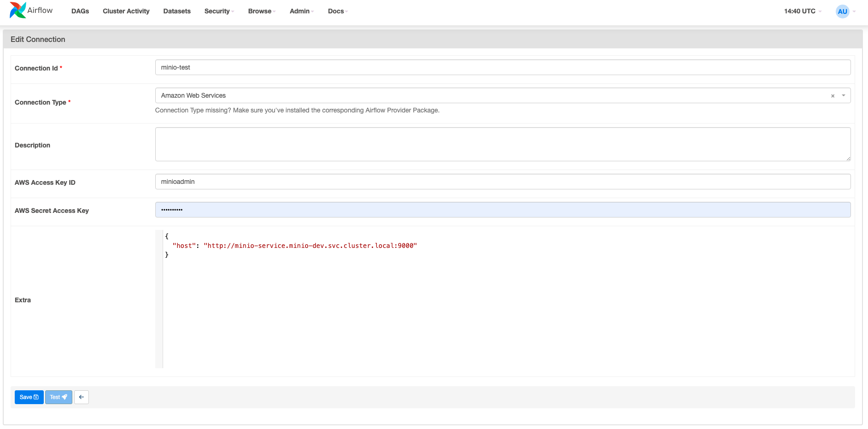This screenshot has width=868, height=429.
Task: Click the back arrow button below the form
Action: pyautogui.click(x=82, y=397)
